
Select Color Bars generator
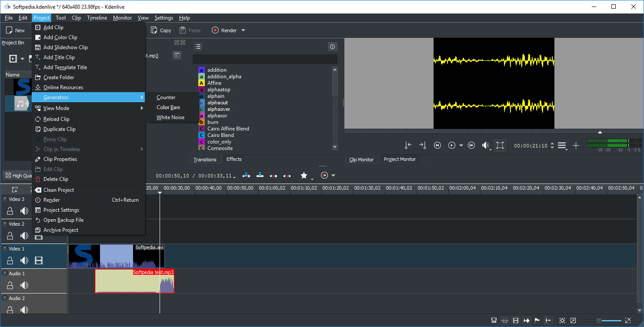coord(168,107)
